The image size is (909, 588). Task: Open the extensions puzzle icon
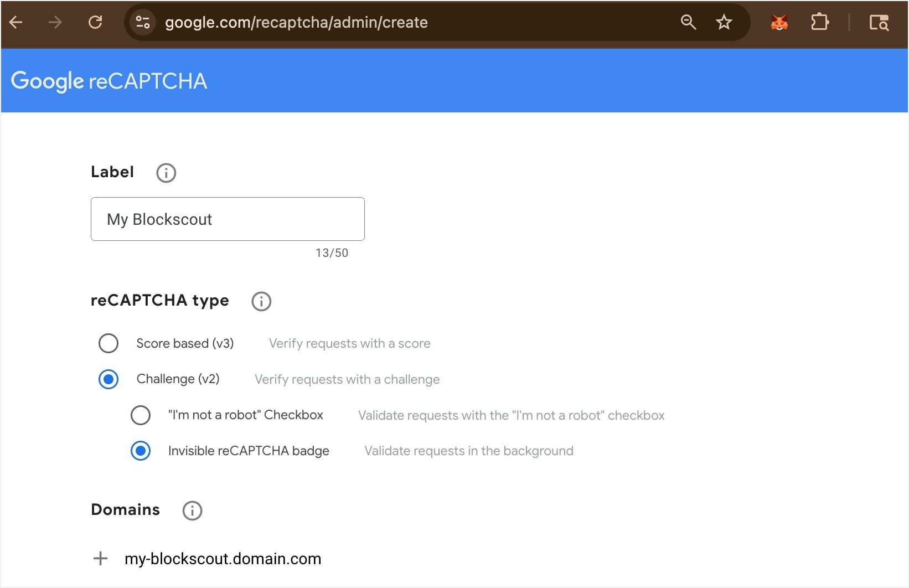[820, 22]
